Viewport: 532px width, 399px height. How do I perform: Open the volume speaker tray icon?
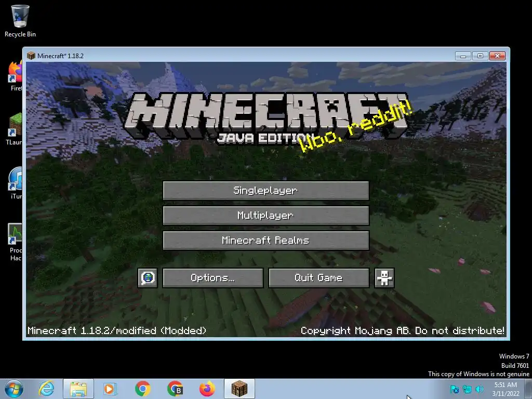tap(480, 389)
